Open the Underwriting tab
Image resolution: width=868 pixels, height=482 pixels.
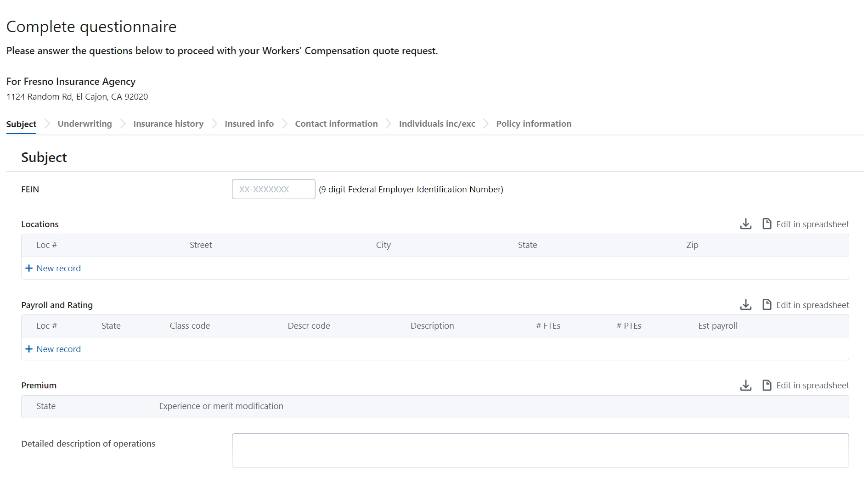click(85, 123)
